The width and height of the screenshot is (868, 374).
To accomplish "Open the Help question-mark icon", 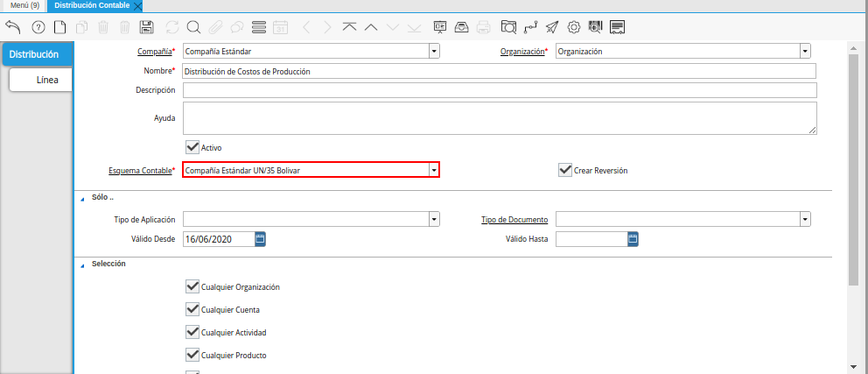I will [38, 26].
